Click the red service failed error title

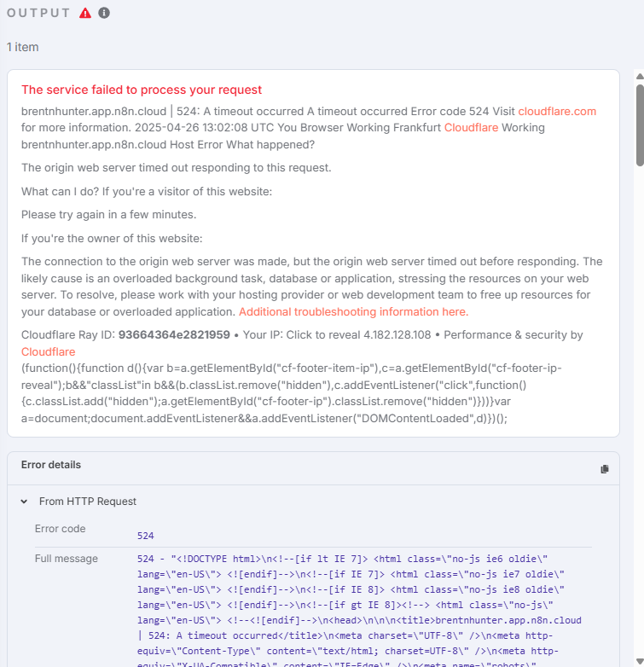(142, 90)
